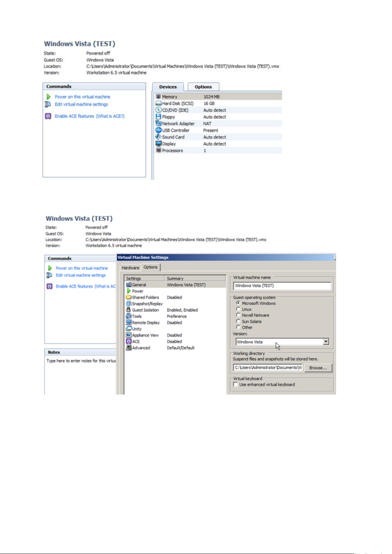Viewport: 392px width, 554px height.
Task: Click the Advanced settings icon
Action: 129,348
